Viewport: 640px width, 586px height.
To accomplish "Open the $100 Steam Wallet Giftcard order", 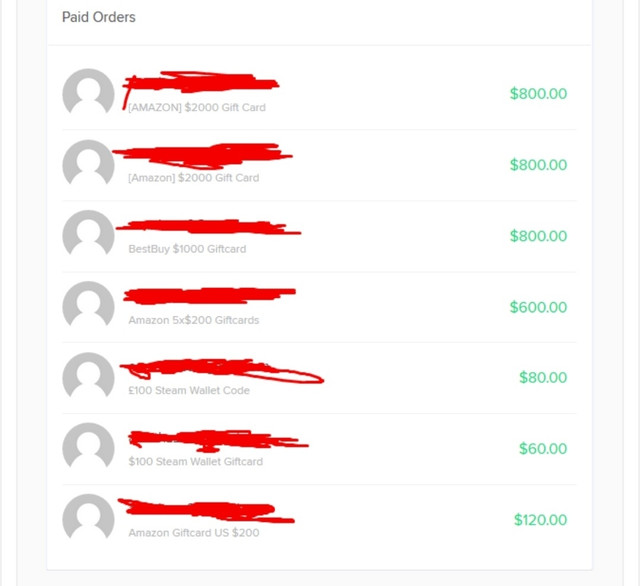I will pyautogui.click(x=196, y=462).
